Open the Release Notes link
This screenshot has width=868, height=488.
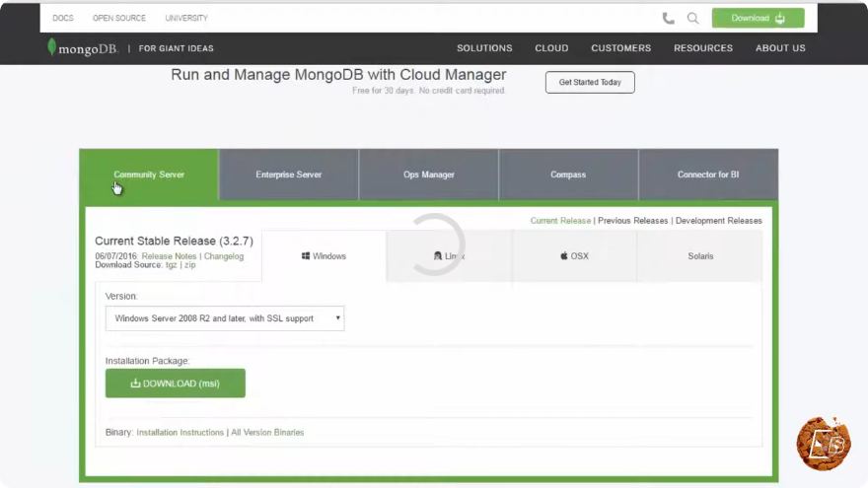(169, 256)
